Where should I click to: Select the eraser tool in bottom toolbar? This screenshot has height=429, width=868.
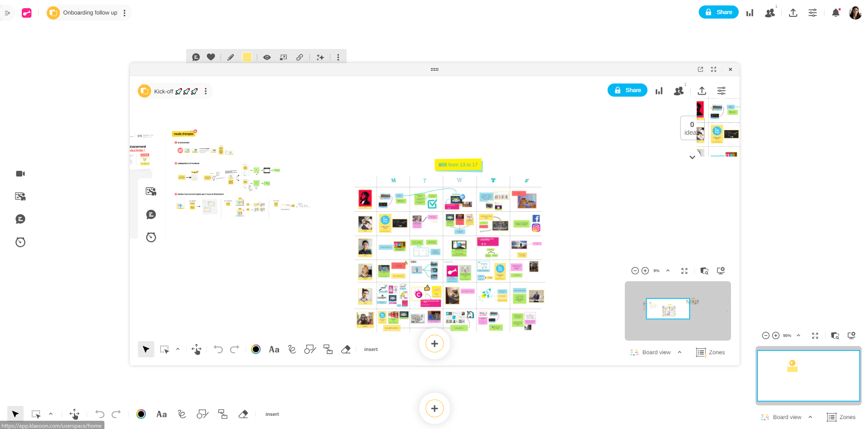click(243, 414)
